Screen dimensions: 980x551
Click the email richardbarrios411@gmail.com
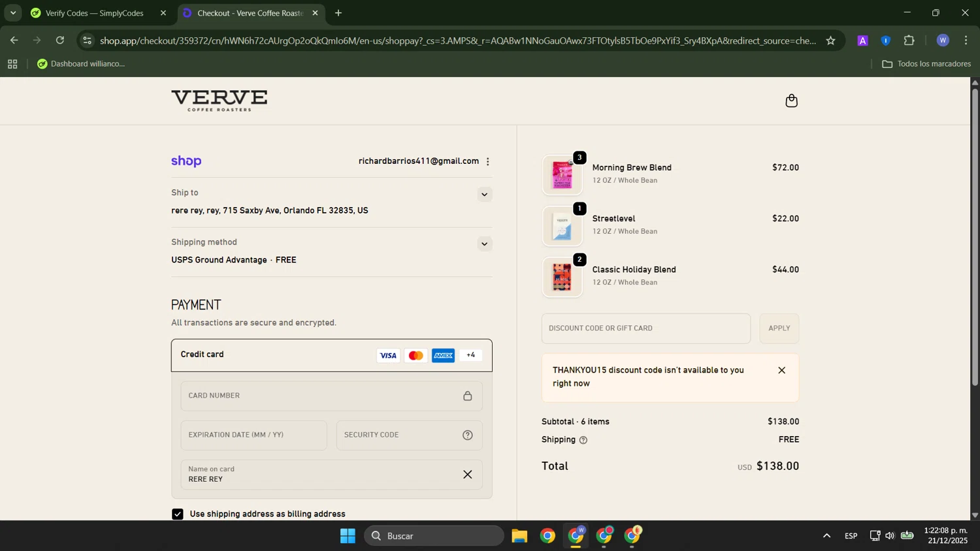pyautogui.click(x=418, y=161)
